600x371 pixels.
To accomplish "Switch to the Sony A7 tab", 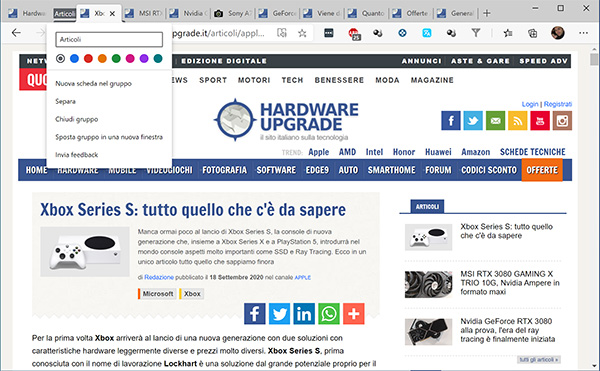I will (x=233, y=13).
